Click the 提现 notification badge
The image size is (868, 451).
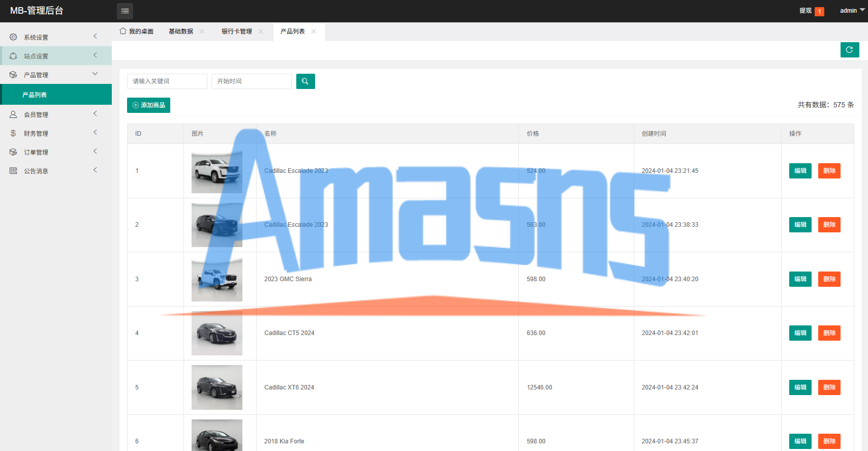pos(819,11)
